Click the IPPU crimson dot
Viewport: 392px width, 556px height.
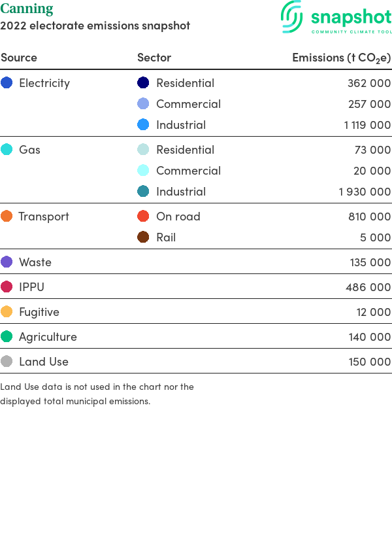(7, 287)
